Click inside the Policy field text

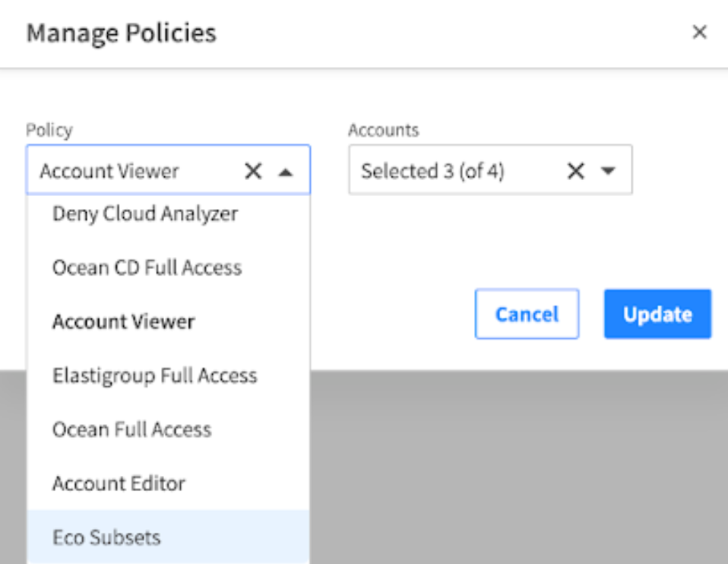coord(110,172)
